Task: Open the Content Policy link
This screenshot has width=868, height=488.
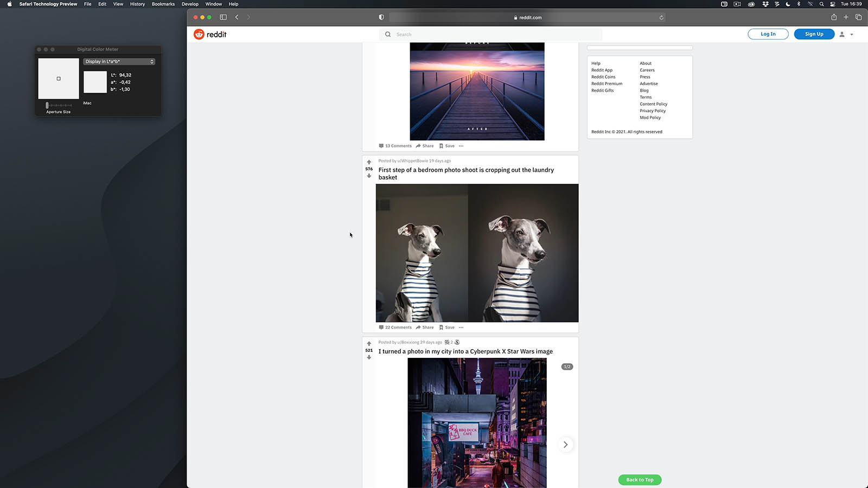Action: coord(653,104)
